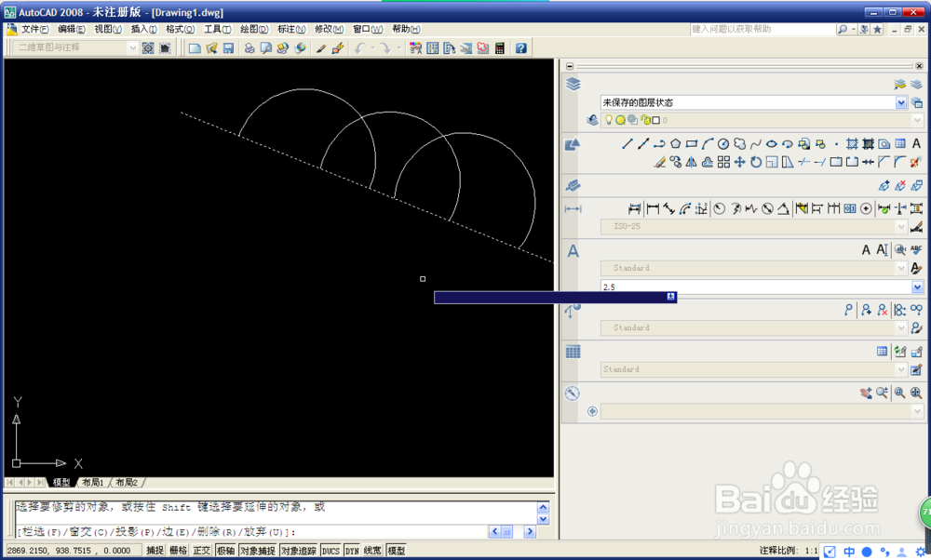Choose the Trim modify tool

pos(804,162)
